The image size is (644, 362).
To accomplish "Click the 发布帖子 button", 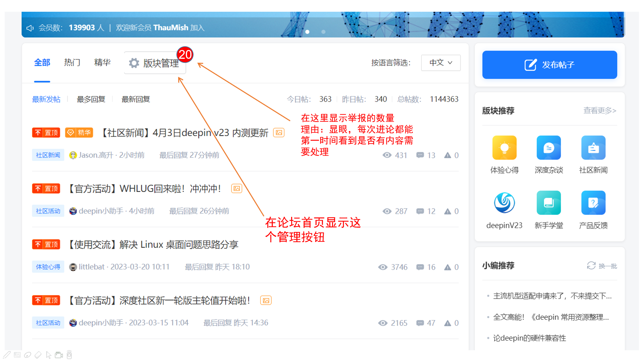I will coord(549,65).
